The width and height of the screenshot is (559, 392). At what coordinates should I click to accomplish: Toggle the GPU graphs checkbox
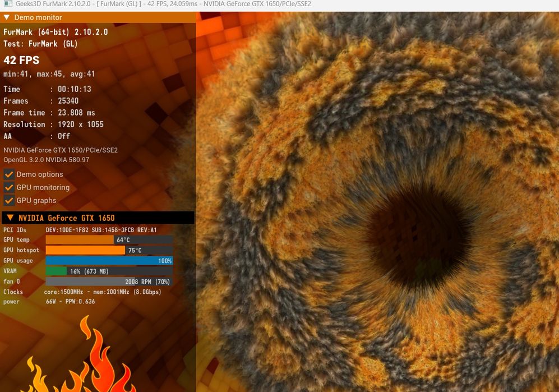pos(9,200)
